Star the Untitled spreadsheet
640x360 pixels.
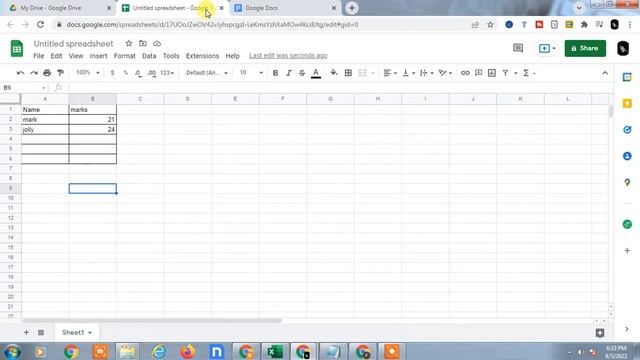tap(129, 43)
